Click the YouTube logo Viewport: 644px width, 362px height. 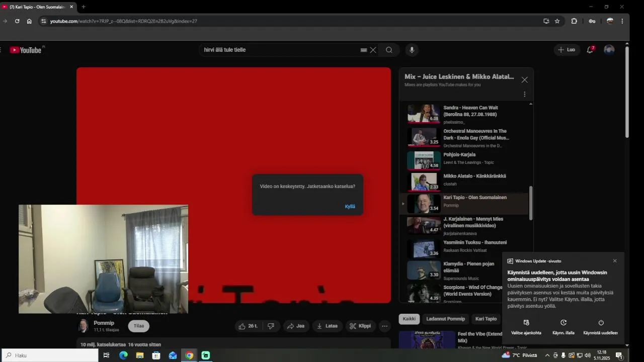(x=26, y=50)
